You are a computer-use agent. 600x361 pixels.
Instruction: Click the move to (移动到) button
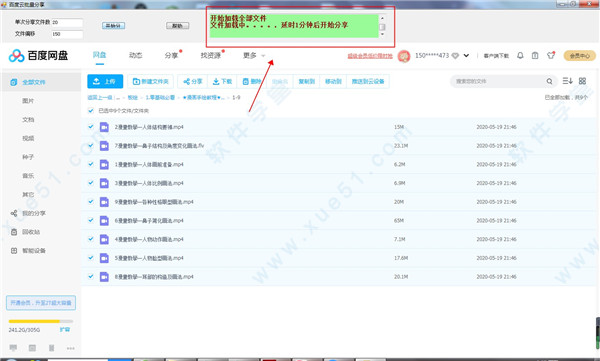pyautogui.click(x=333, y=81)
